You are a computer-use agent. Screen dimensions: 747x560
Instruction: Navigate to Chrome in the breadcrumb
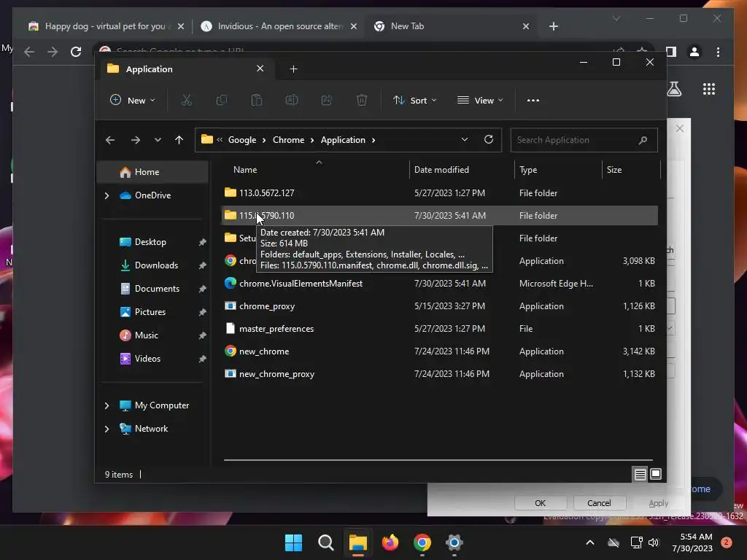pos(288,140)
